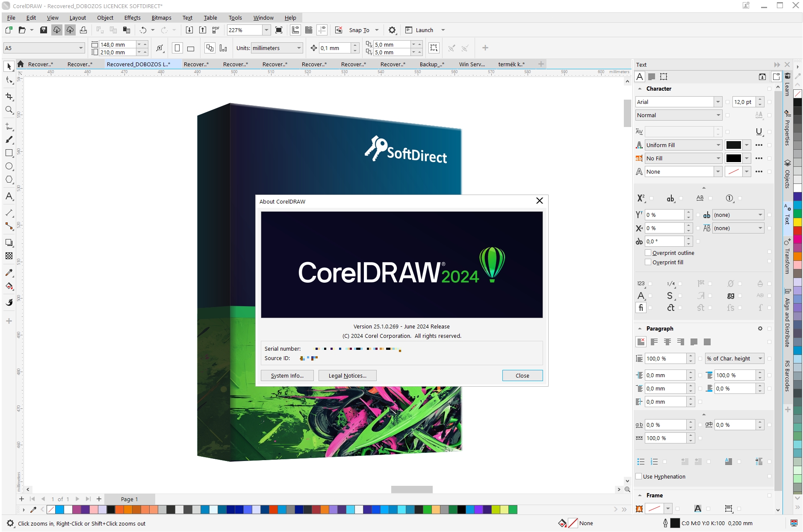Click the Underline icon in Character section

pos(759,132)
